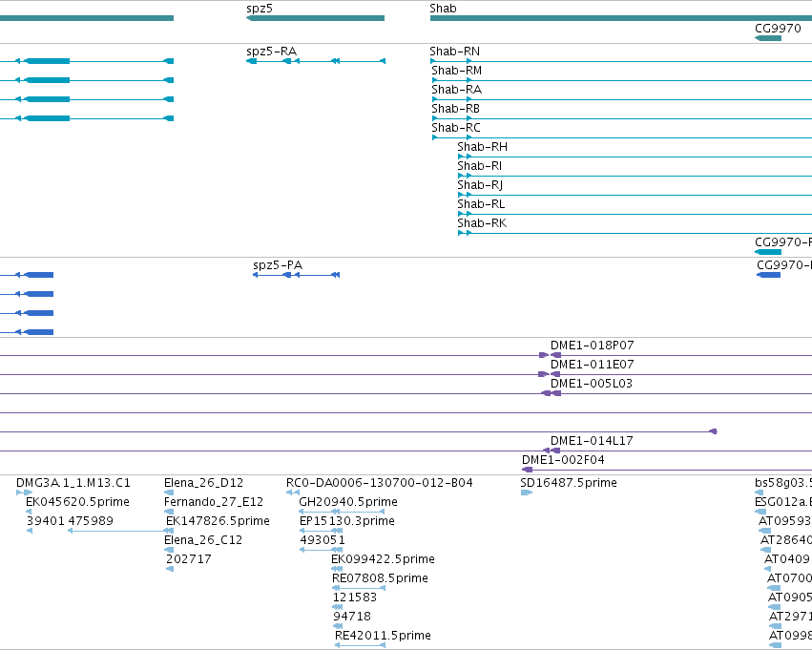Image resolution: width=812 pixels, height=650 pixels.
Task: Select the Shab-RM transcript
Action: pos(457,71)
